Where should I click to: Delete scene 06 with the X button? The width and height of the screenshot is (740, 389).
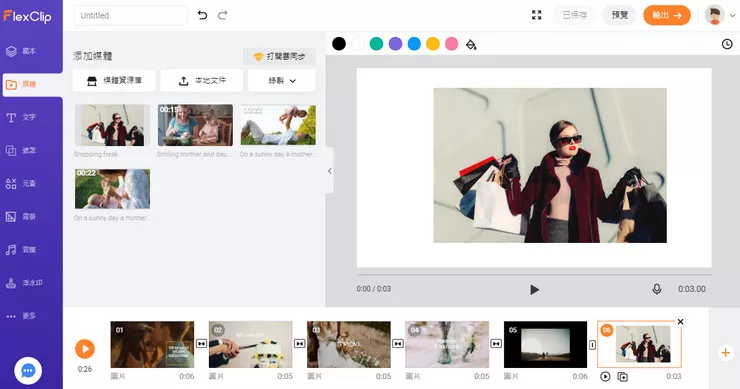click(x=681, y=322)
